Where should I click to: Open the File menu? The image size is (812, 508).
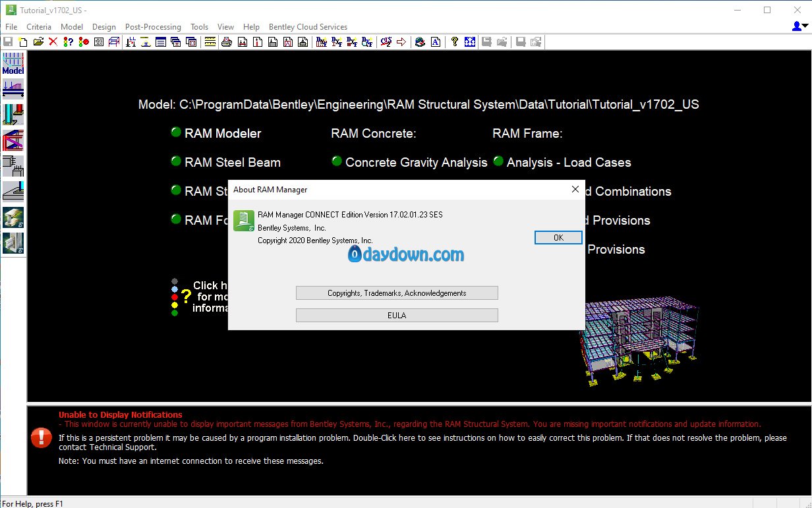pyautogui.click(x=11, y=27)
